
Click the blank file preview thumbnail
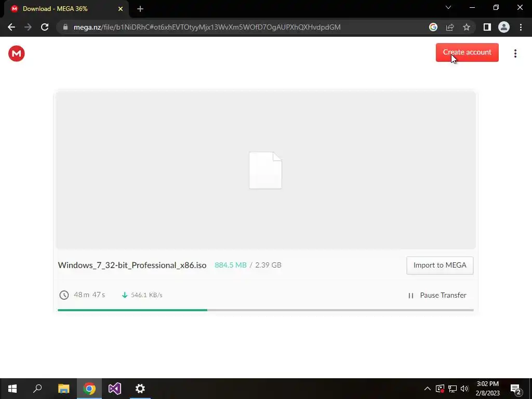click(265, 170)
